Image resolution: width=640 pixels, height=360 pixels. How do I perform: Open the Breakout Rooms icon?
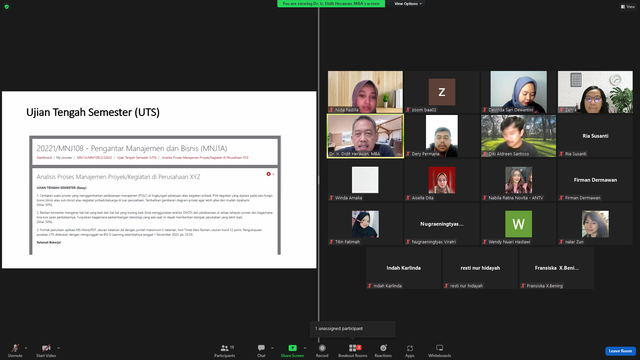point(353,348)
